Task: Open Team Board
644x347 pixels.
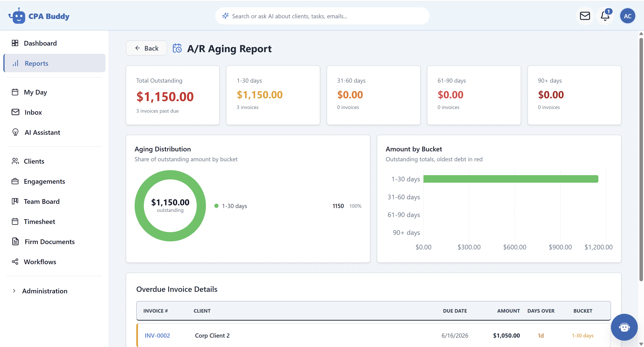Action: click(x=54, y=201)
